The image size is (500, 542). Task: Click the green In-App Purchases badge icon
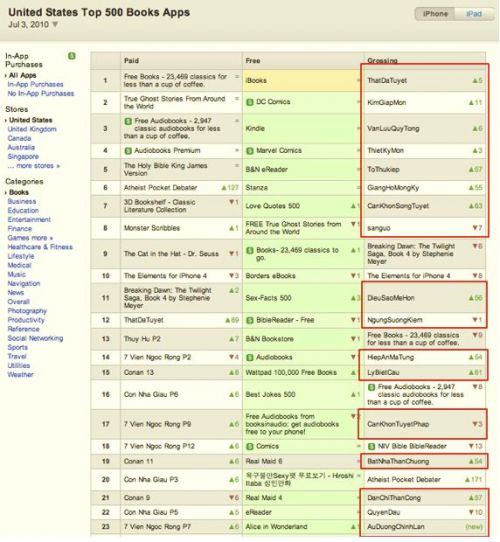72,56
